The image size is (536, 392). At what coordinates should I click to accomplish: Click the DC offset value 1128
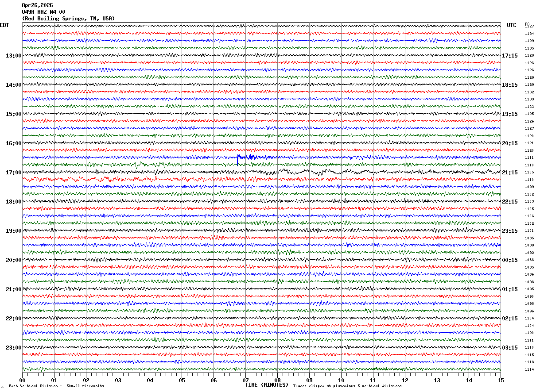point(529,55)
